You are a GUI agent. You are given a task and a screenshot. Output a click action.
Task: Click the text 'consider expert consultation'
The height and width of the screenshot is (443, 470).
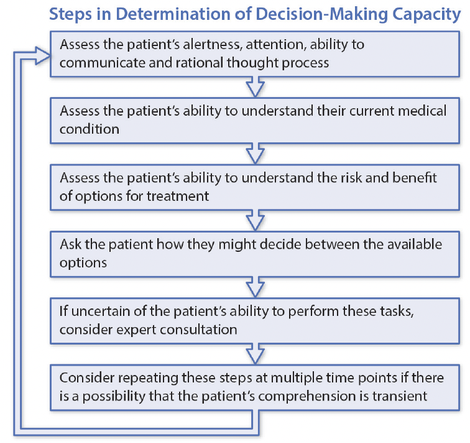click(148, 330)
